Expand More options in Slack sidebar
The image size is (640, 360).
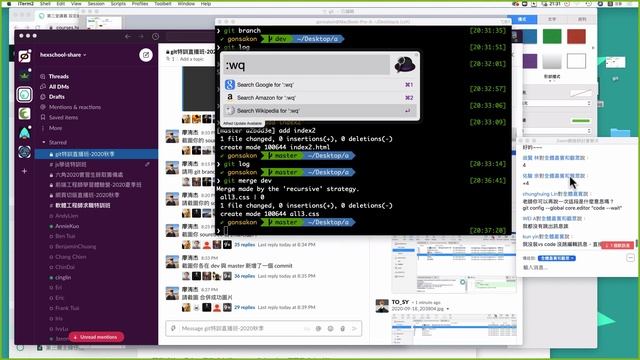tap(55, 128)
